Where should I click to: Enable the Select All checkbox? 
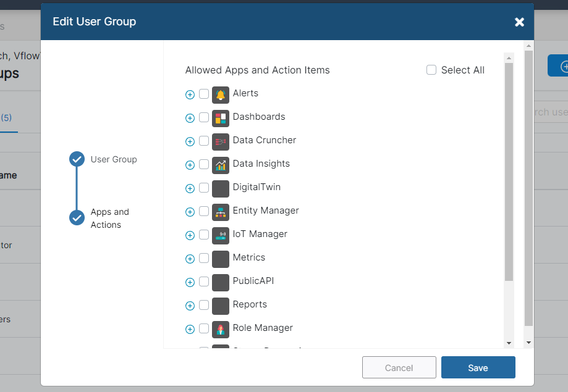point(431,70)
